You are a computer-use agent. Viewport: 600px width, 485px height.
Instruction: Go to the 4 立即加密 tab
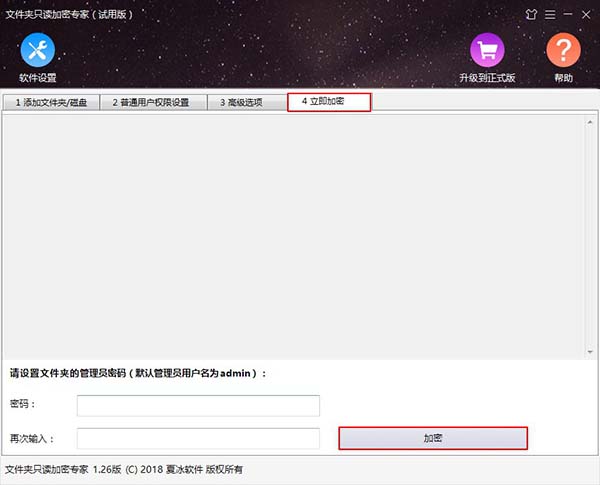329,101
